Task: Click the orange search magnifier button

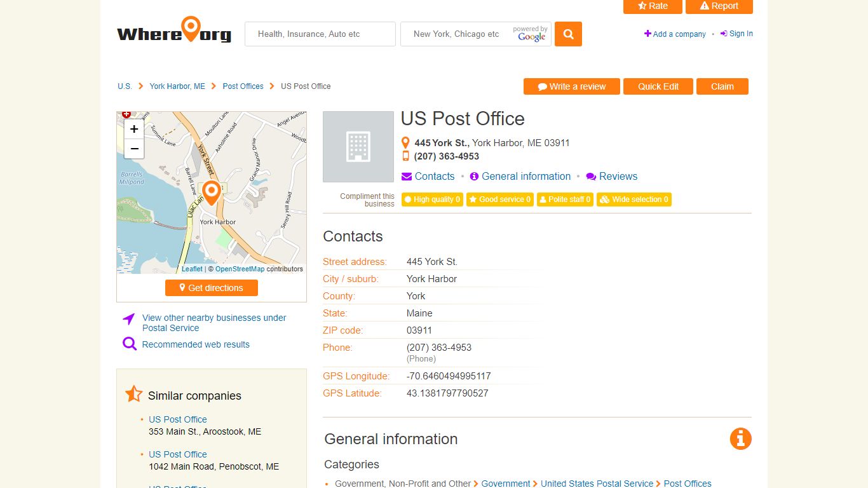Action: click(568, 34)
